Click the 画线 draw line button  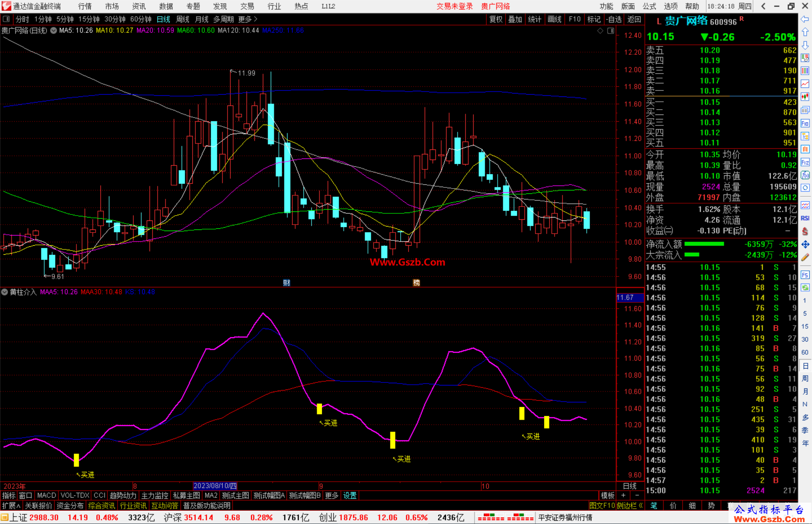(554, 19)
